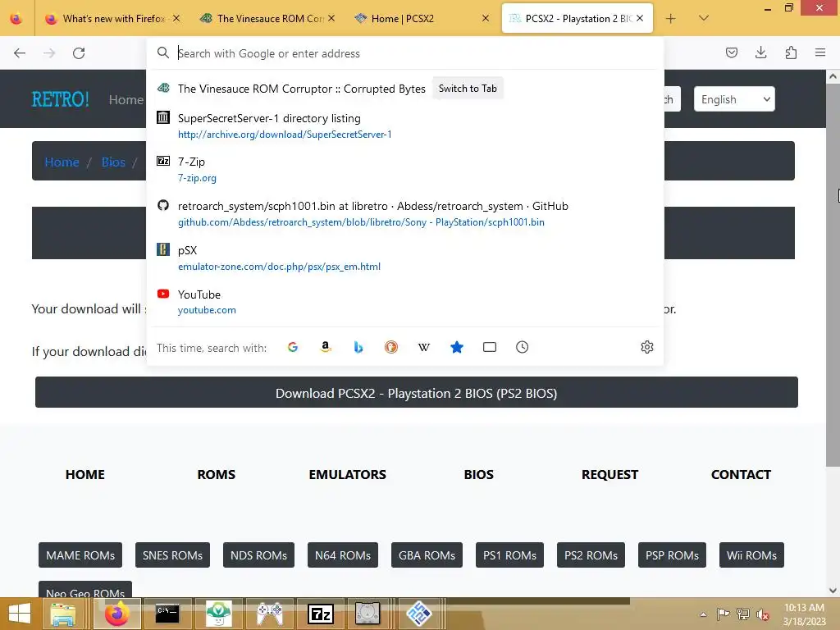Image resolution: width=840 pixels, height=630 pixels.
Task: Click the N64 ROMs button
Action: (343, 555)
